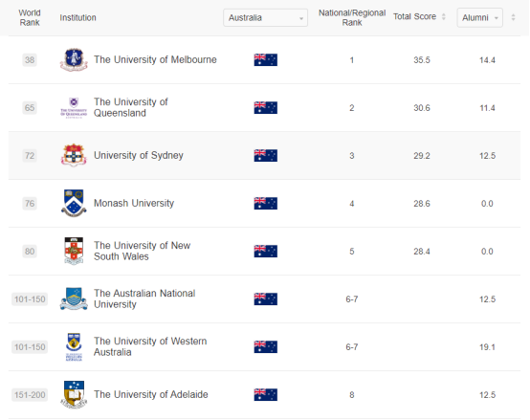Open The University of Adelaide link
Viewport: 530px width, 420px height.
click(151, 395)
